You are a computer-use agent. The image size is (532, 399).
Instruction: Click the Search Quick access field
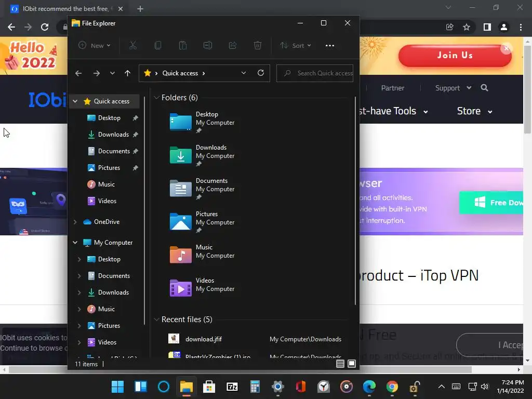(x=315, y=73)
